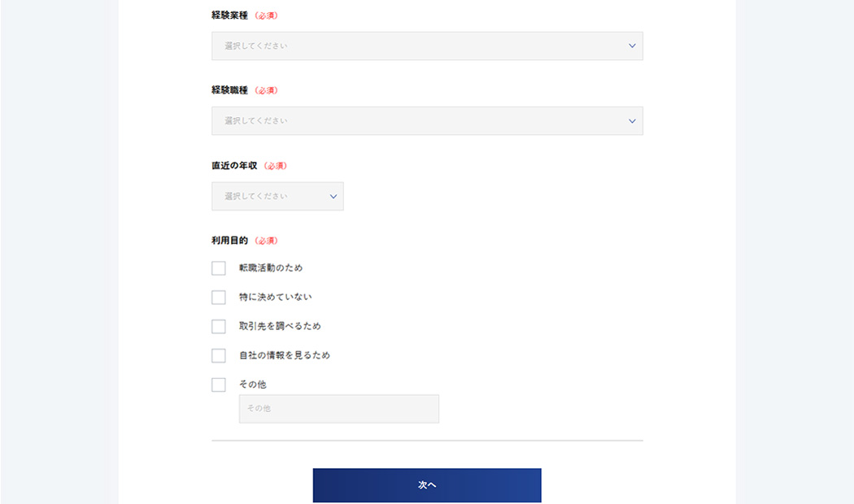Click chevron arrow of 経験業種 select
The height and width of the screenshot is (504, 854).
[632, 46]
